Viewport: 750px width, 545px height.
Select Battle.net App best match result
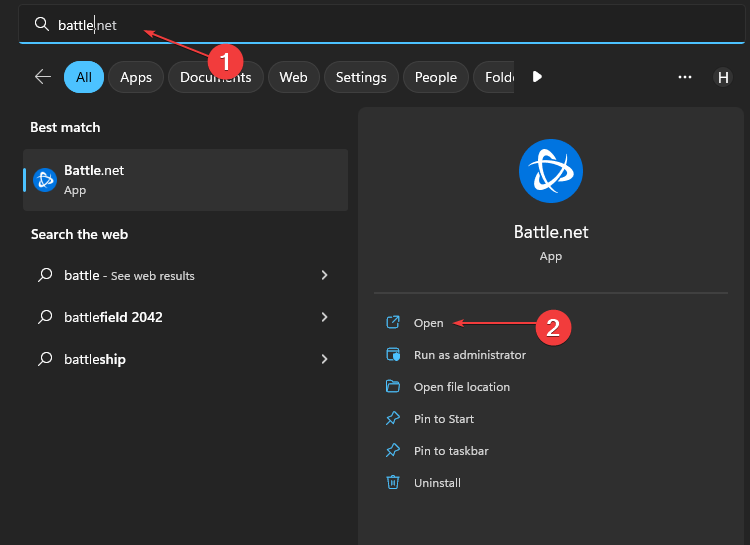(186, 180)
